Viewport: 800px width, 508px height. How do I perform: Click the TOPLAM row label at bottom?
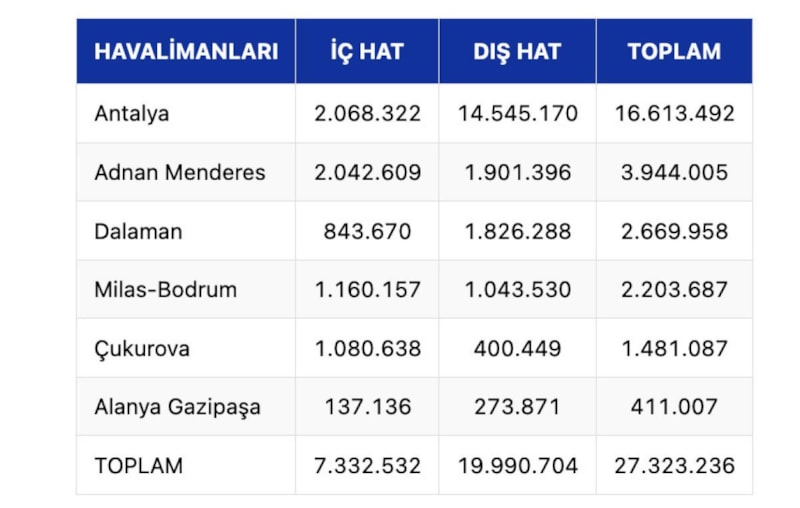(x=139, y=466)
